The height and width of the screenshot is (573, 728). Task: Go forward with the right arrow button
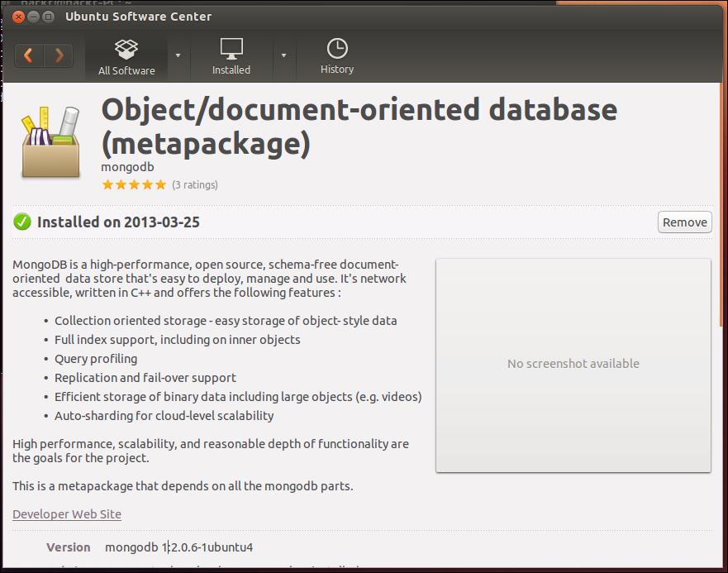(59, 55)
